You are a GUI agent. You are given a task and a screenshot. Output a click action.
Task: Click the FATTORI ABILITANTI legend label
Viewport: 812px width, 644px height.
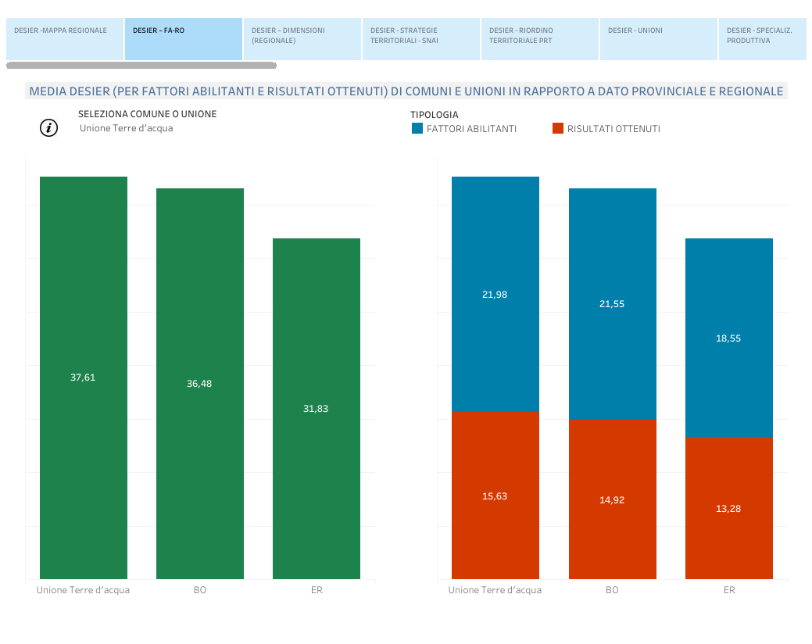pos(471,129)
